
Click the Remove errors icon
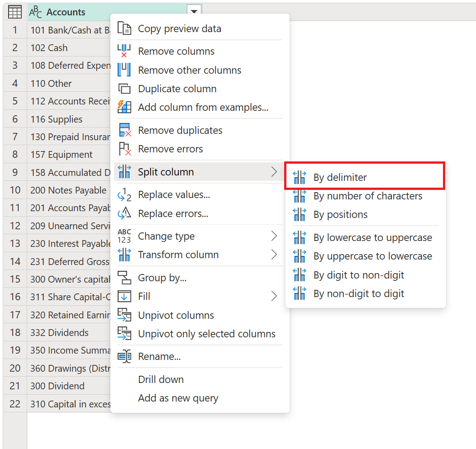point(124,149)
